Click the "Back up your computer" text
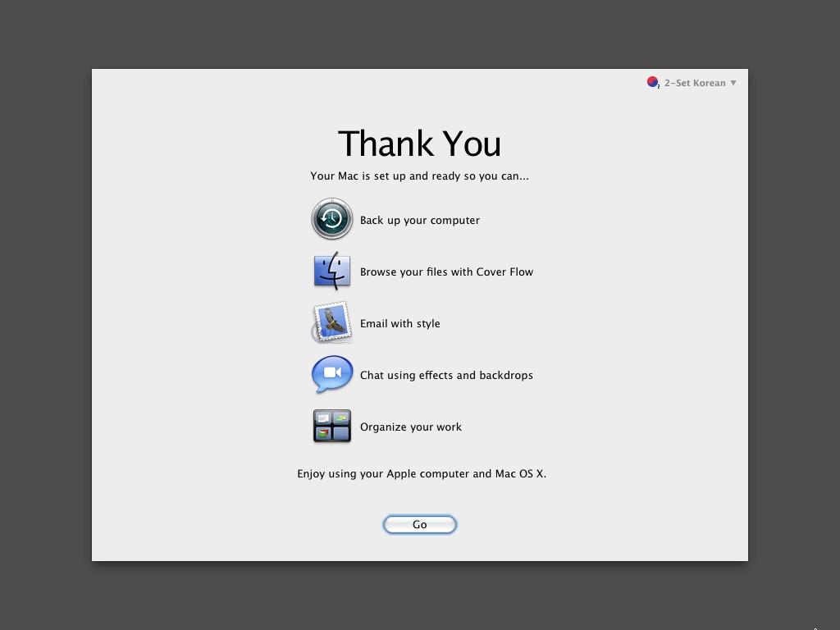The image size is (840, 630). click(x=419, y=220)
